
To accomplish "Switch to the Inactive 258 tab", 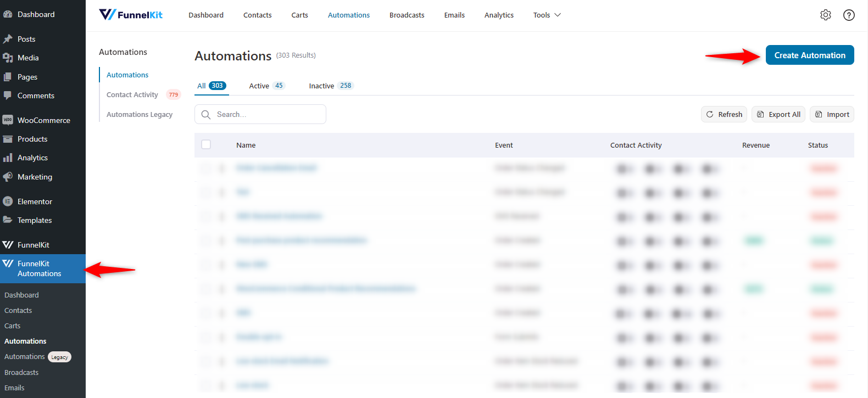I will [331, 86].
